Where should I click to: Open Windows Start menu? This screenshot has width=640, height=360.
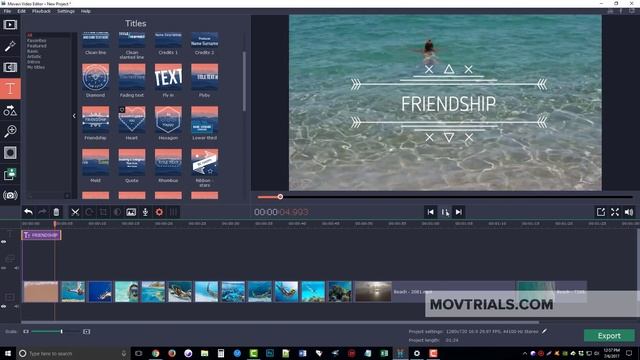[x=8, y=353]
